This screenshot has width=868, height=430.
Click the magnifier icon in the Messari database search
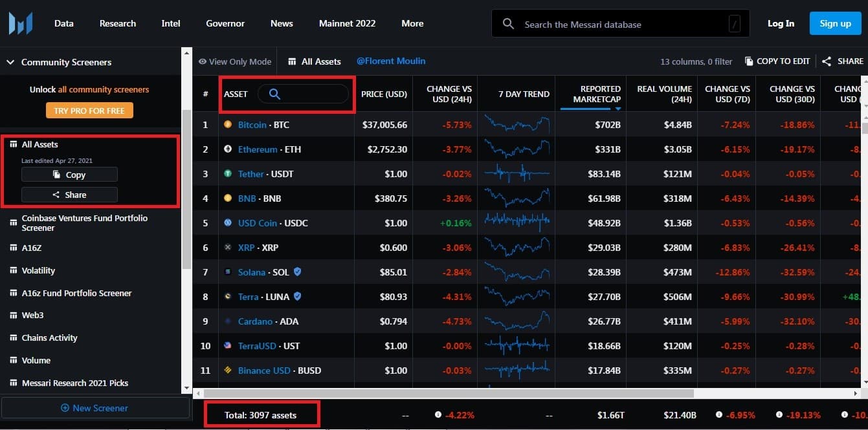pyautogui.click(x=508, y=24)
